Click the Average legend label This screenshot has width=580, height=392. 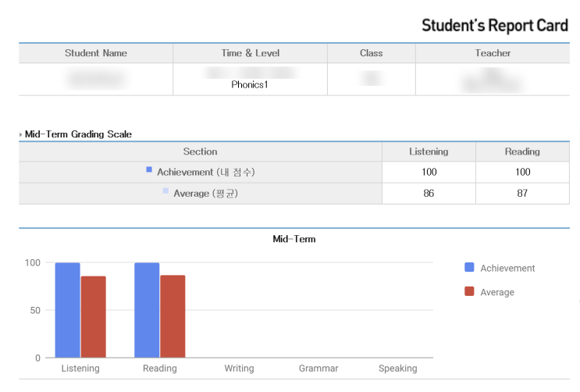(497, 292)
